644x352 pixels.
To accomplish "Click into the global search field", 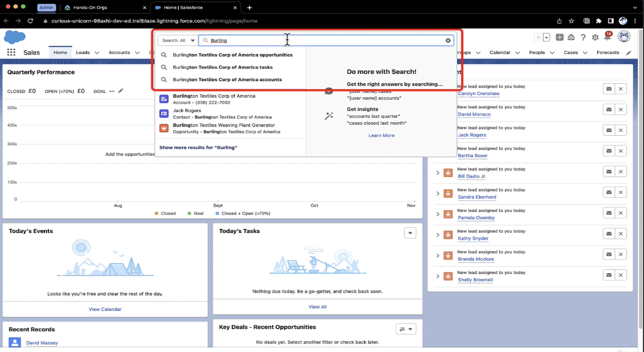I will tap(326, 40).
